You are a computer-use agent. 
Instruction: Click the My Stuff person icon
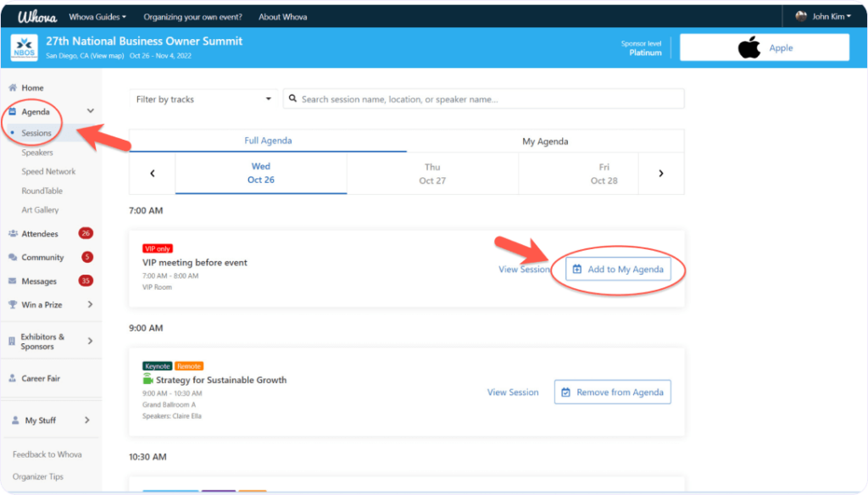click(x=14, y=418)
